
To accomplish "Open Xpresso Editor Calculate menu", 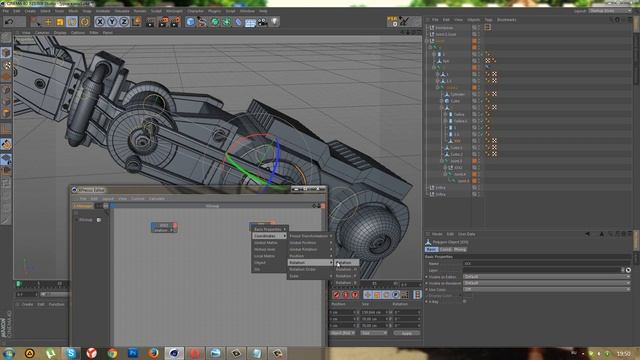I will tap(157, 199).
